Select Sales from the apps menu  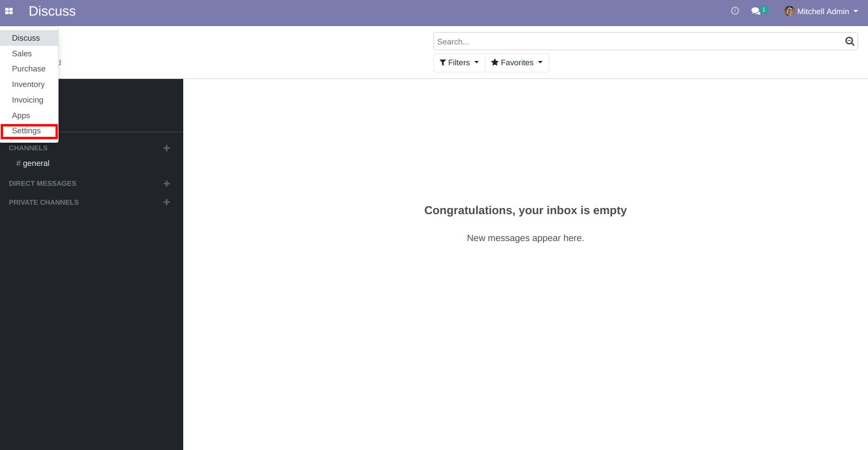tap(22, 54)
